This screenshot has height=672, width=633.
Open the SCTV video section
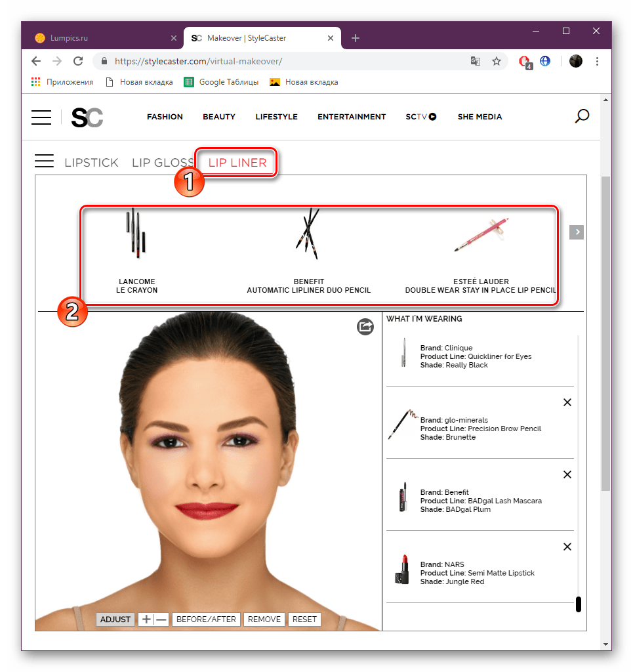(x=421, y=117)
